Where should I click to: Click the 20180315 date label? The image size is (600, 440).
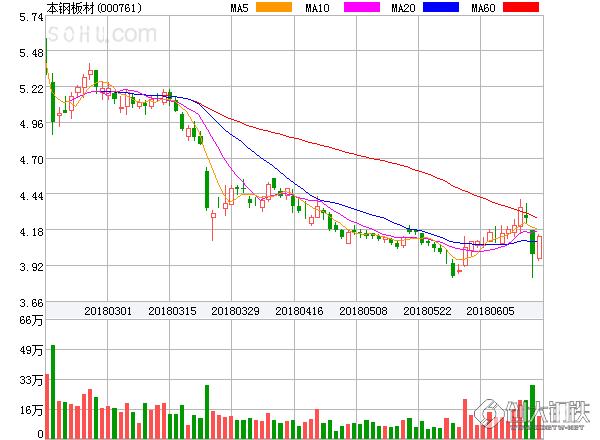pos(172,311)
